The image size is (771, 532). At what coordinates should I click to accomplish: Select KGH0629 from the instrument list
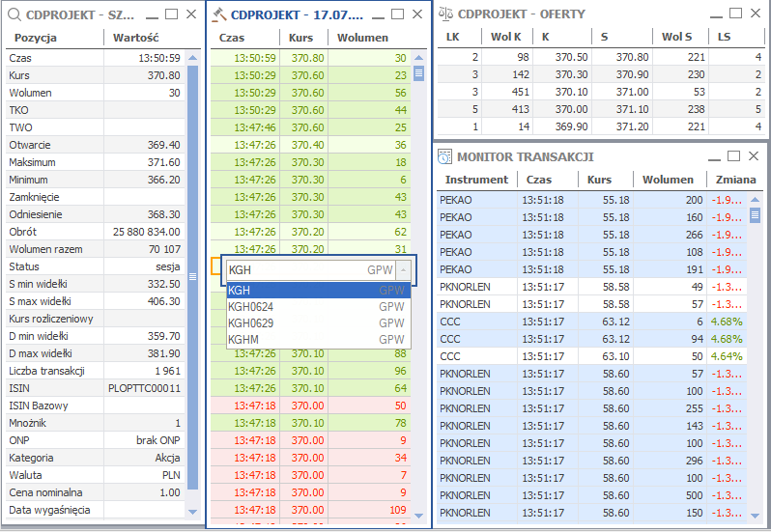pos(319,323)
